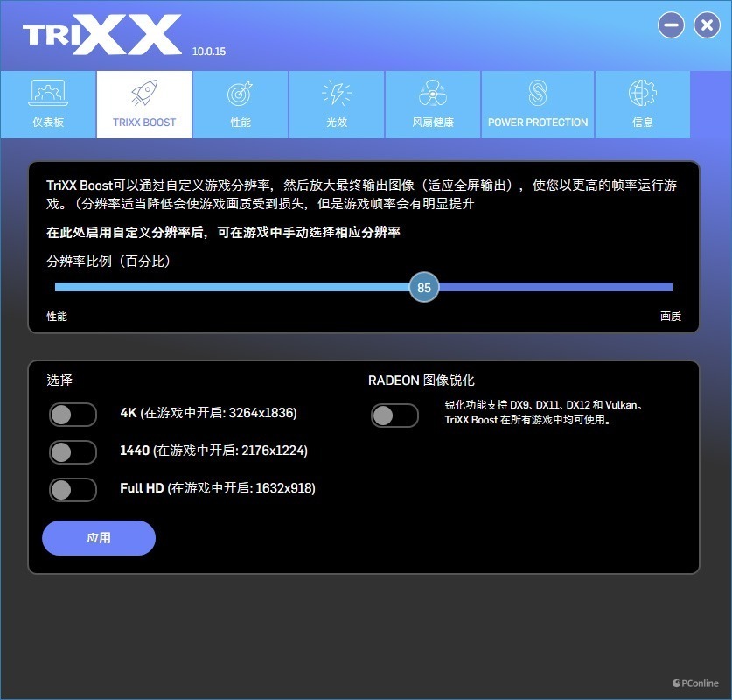
Task: Click the 1440 (在游戏中开启: 2176x1224) label
Action: pyautogui.click(x=213, y=451)
